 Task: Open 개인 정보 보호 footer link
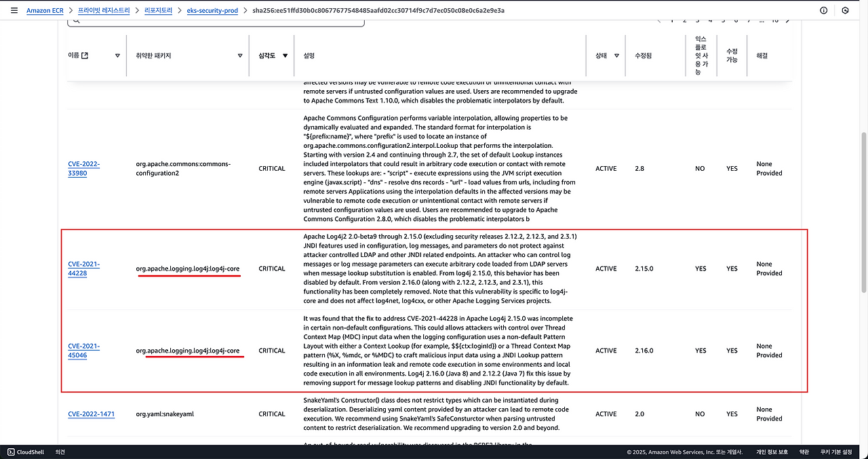[772, 452]
